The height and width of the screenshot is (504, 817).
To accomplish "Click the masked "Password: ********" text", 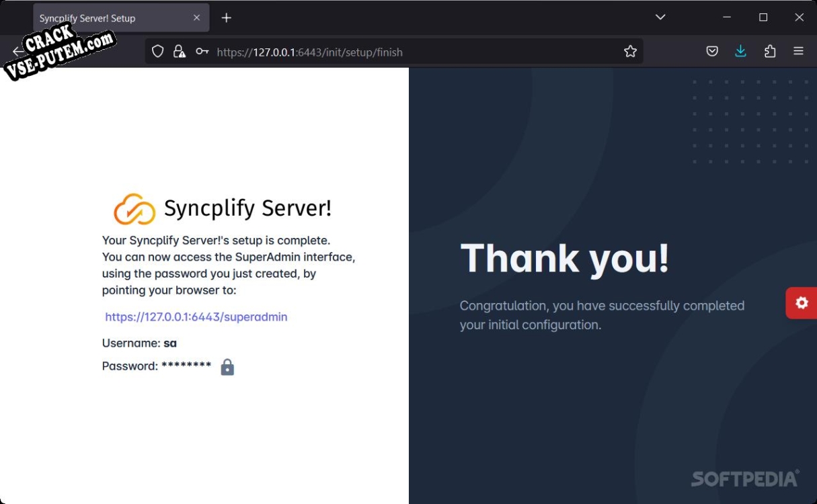I will (x=157, y=366).
